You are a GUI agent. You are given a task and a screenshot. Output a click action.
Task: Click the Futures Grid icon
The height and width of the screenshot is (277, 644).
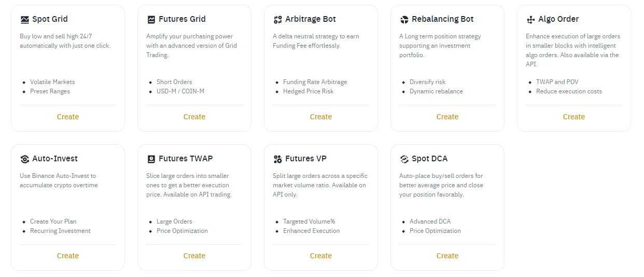151,20
